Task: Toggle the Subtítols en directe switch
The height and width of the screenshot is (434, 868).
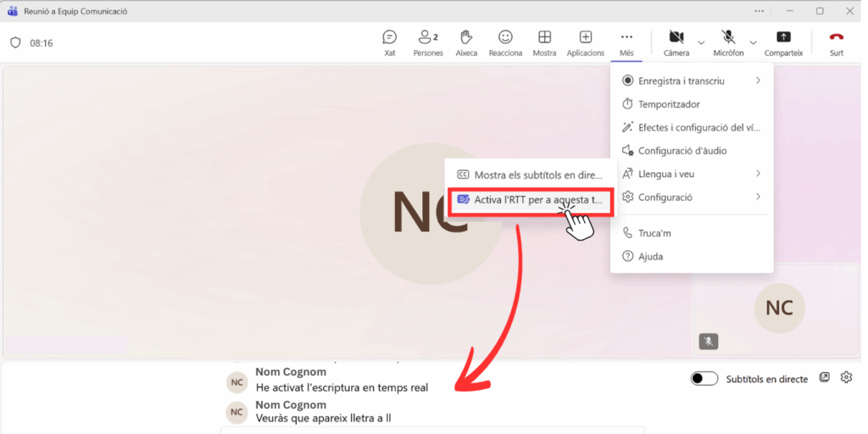Action: pyautogui.click(x=704, y=379)
